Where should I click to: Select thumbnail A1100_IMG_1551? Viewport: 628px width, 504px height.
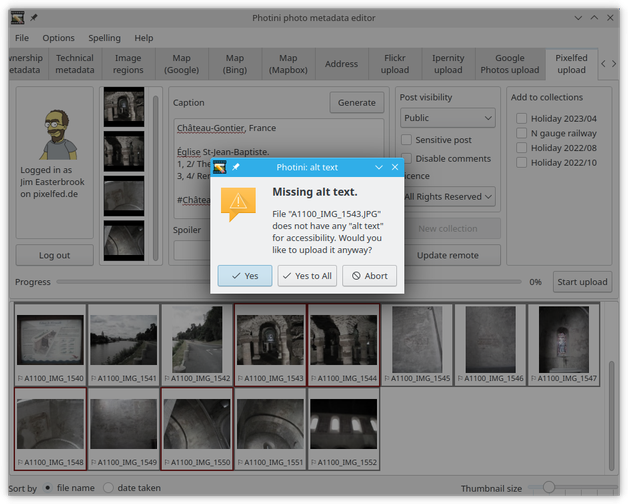coord(270,429)
